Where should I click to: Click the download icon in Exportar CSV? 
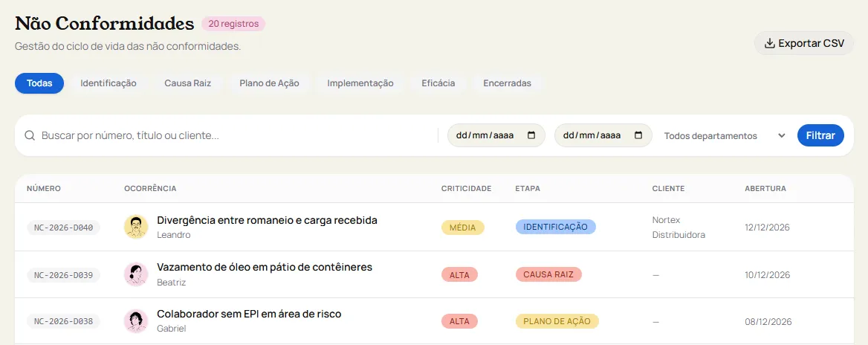pyautogui.click(x=769, y=43)
